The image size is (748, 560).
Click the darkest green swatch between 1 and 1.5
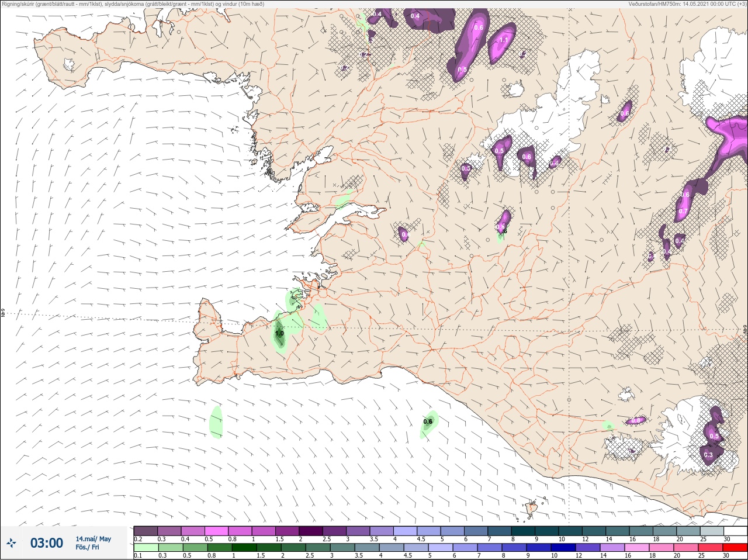244,548
